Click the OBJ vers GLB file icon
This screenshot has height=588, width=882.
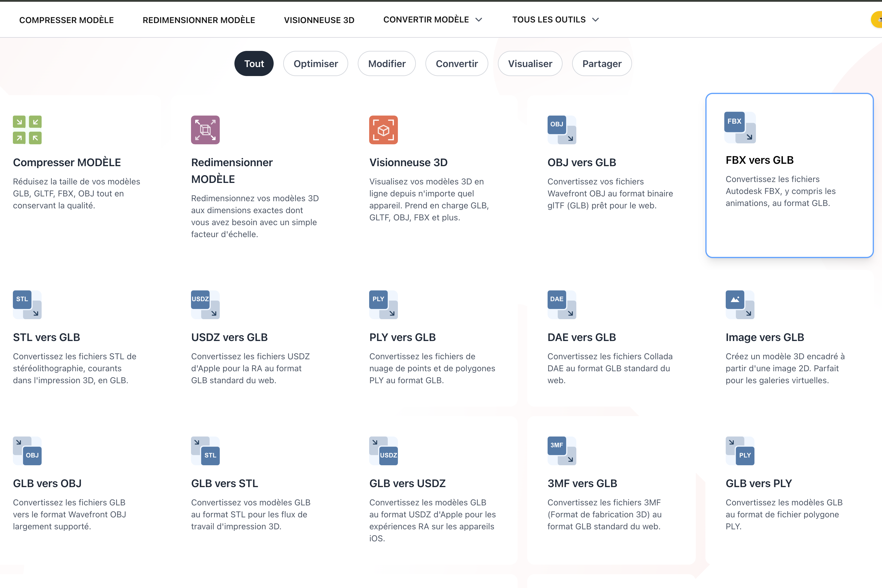tap(561, 130)
